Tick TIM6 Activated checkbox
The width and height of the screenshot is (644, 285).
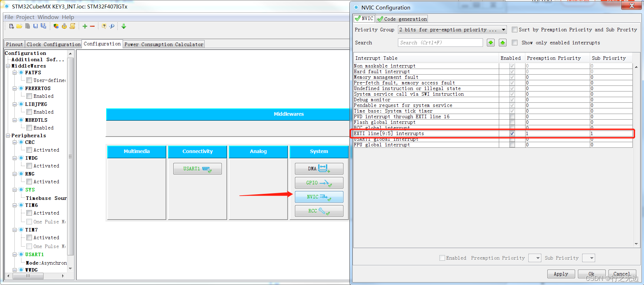pos(30,213)
